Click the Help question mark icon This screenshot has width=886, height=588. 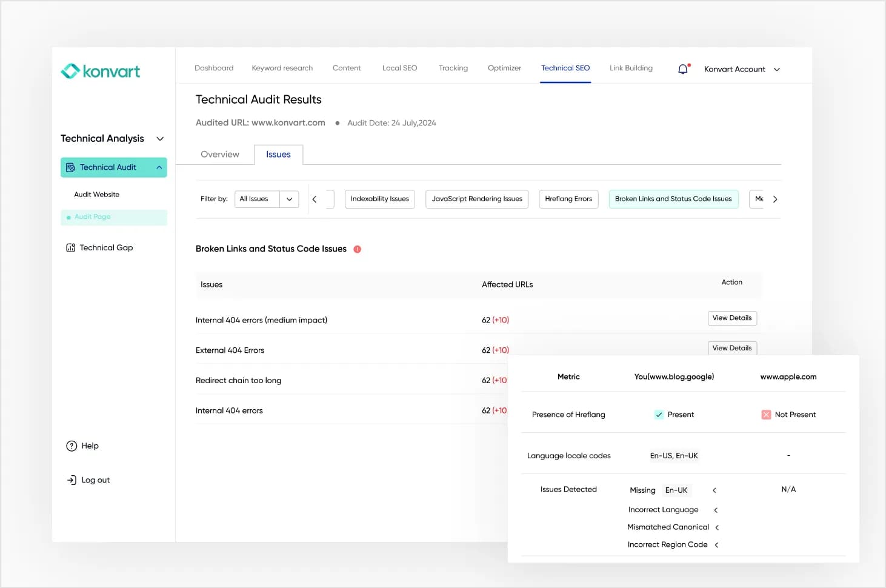click(72, 446)
